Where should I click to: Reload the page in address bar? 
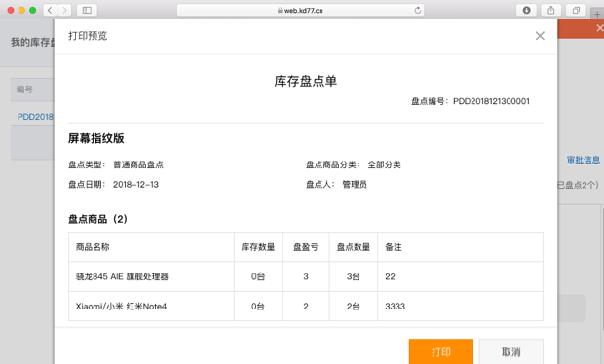coord(418,10)
